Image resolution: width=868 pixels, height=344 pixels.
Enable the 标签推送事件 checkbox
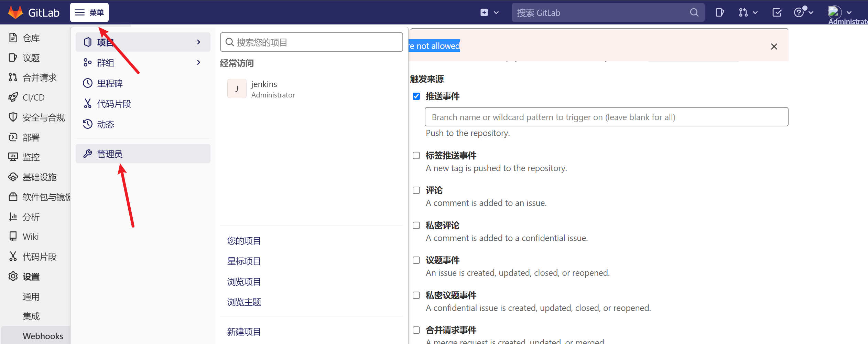click(x=416, y=155)
